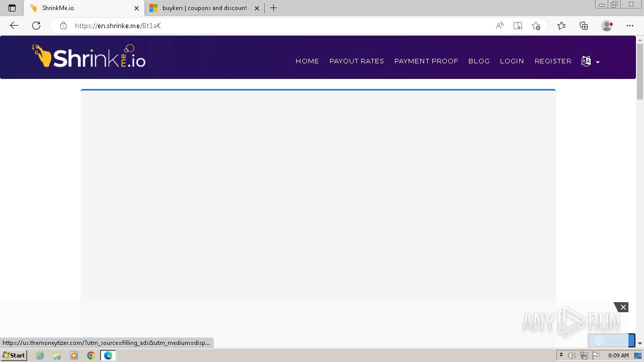Click the taskbar clock 8:09 AM
644x362 pixels.
[618, 355]
